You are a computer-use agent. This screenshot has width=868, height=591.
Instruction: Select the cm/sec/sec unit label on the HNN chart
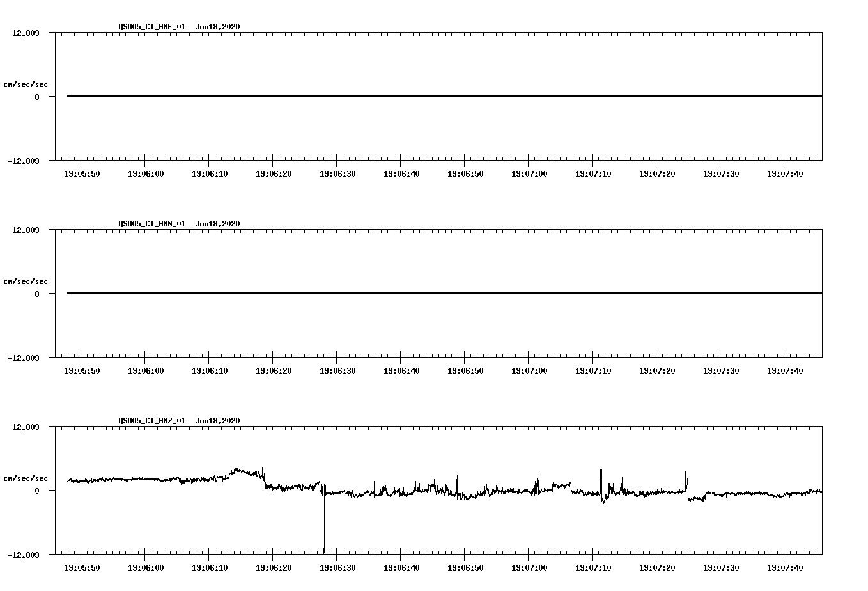(x=26, y=281)
